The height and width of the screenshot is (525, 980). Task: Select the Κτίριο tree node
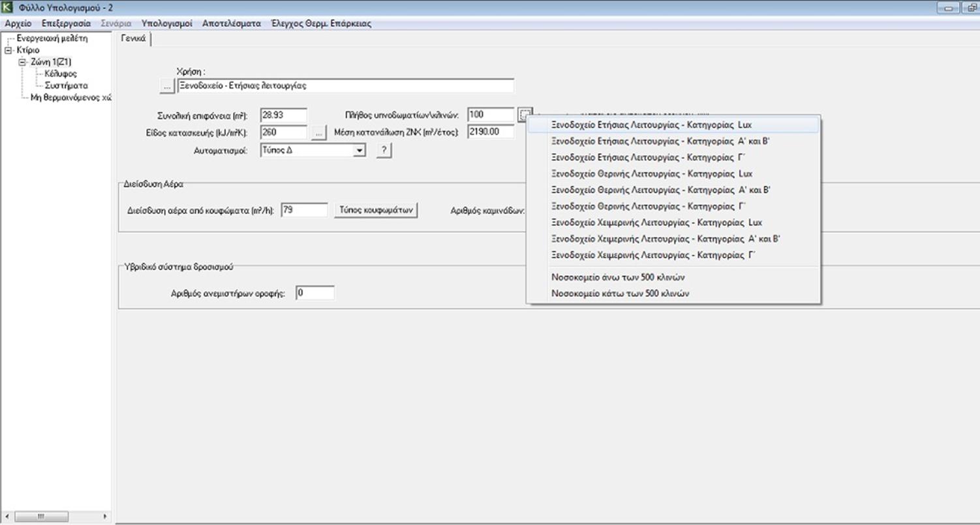click(x=28, y=50)
